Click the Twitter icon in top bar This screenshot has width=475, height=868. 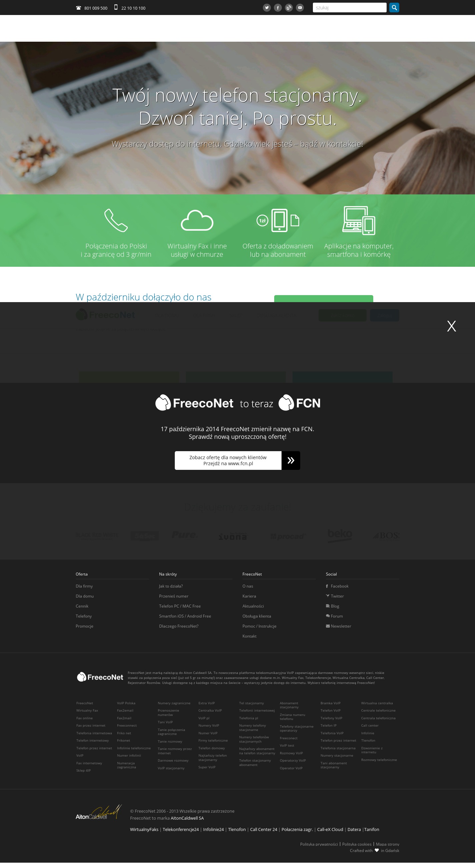point(267,8)
